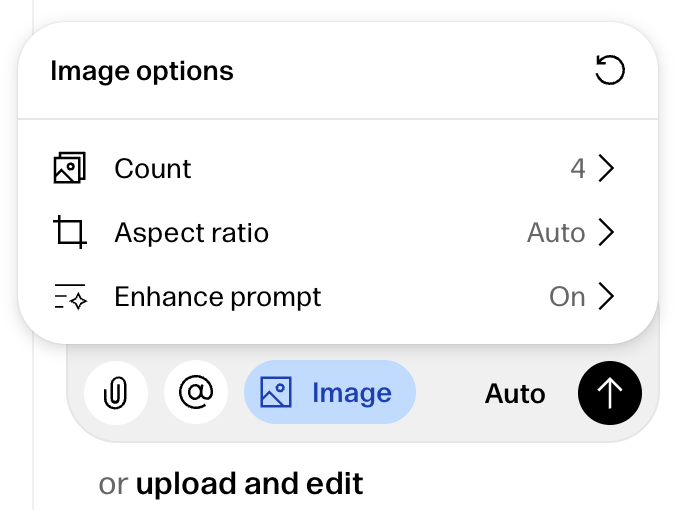Toggle Image mode off via the Image label
The image size is (676, 510).
pyautogui.click(x=351, y=393)
